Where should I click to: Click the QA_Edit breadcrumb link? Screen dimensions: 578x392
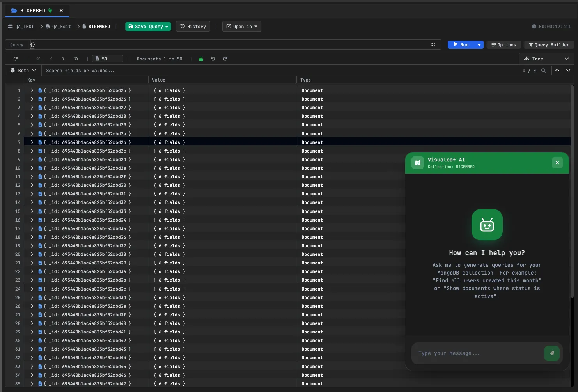tap(60, 26)
